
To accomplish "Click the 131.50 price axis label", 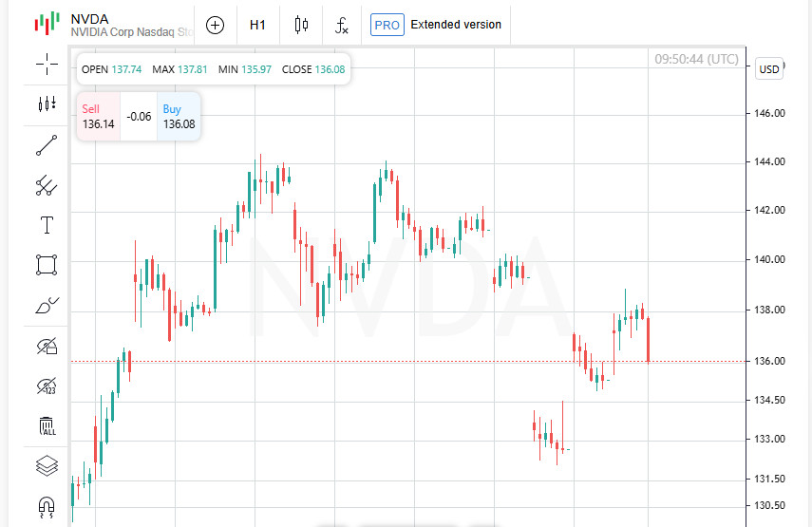I will tap(769, 479).
